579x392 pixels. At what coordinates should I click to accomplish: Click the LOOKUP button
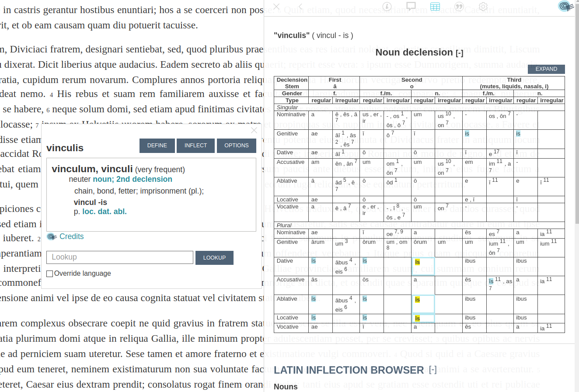[x=214, y=258]
